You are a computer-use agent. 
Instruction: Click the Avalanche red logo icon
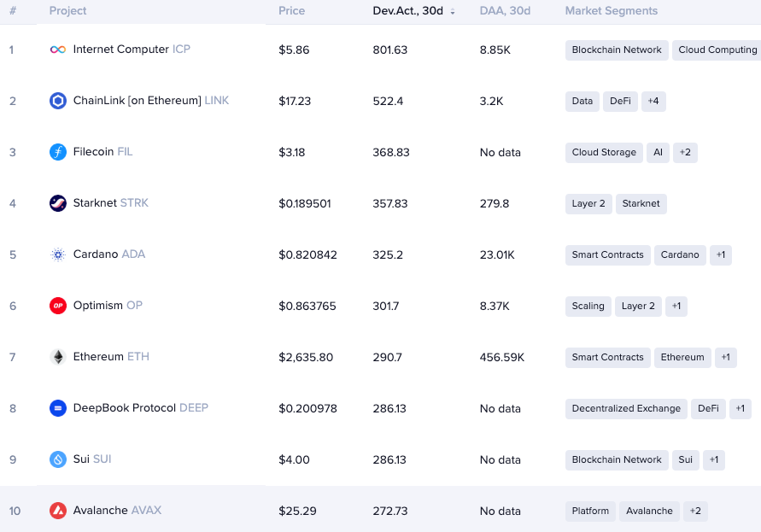pos(58,511)
